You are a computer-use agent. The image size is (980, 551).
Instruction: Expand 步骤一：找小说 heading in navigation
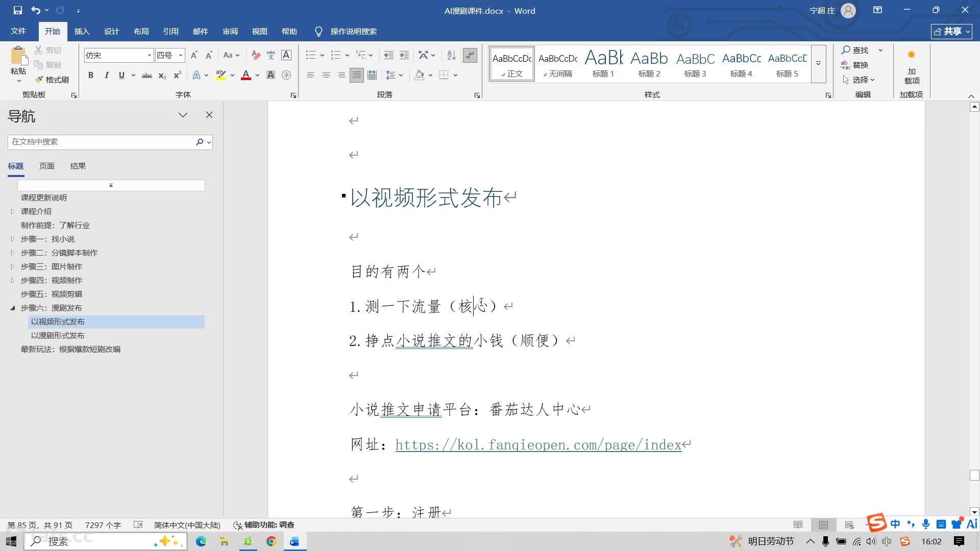(13, 239)
